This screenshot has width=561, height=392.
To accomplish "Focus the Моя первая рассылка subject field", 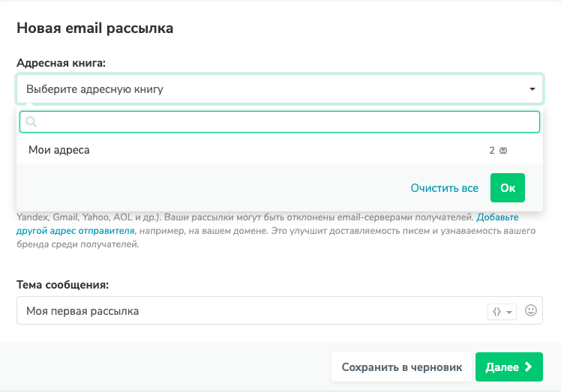I will coord(247,310).
